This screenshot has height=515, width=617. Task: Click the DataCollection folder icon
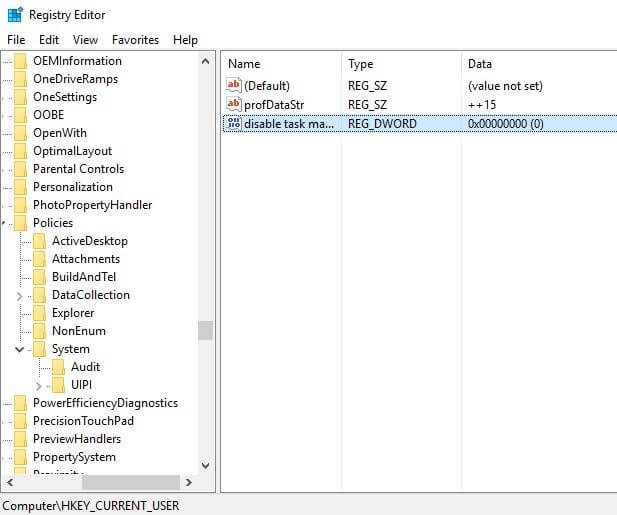(39, 295)
